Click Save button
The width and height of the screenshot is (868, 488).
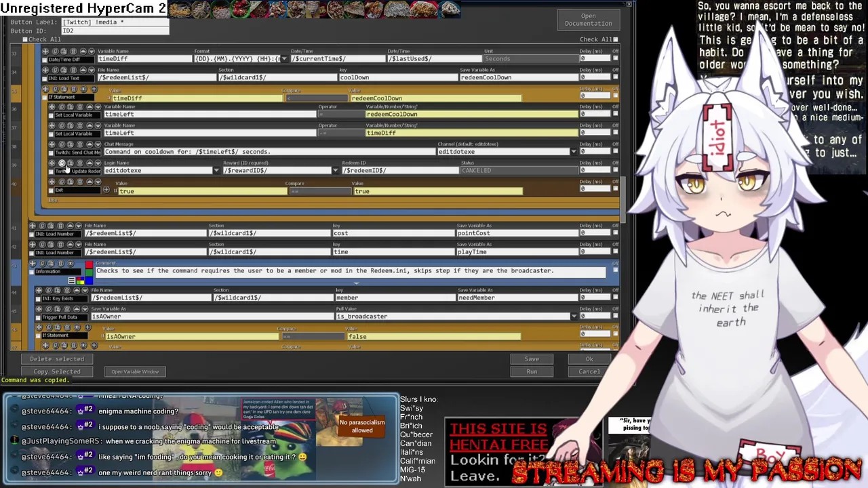pos(532,359)
